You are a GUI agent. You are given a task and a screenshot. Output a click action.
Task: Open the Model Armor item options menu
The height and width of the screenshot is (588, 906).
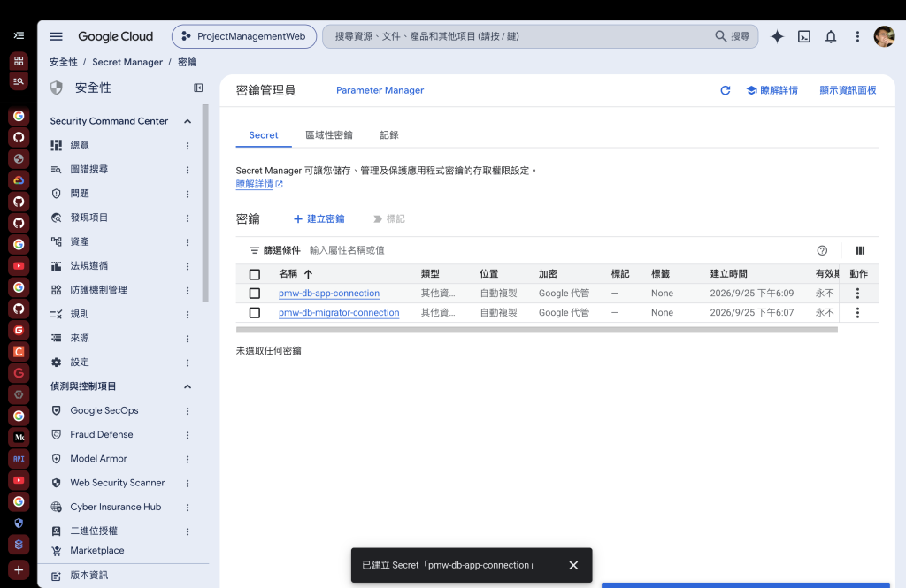click(188, 459)
